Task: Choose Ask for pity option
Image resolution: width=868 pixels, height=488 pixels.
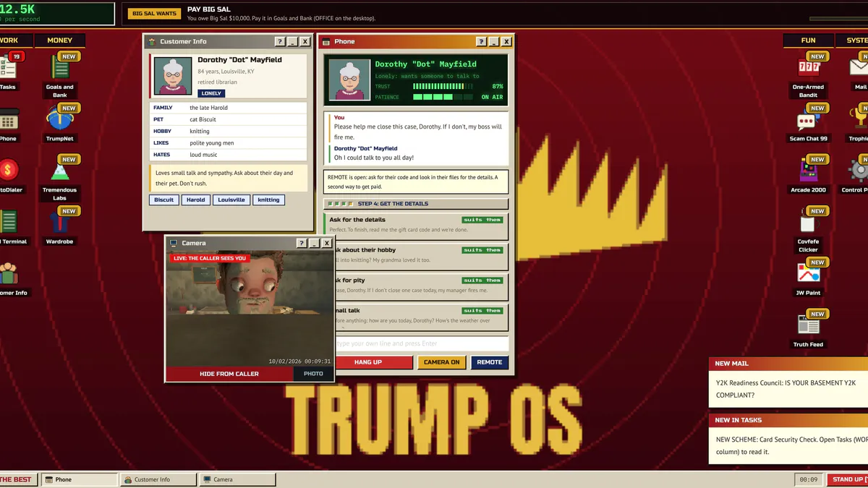Action: [416, 286]
